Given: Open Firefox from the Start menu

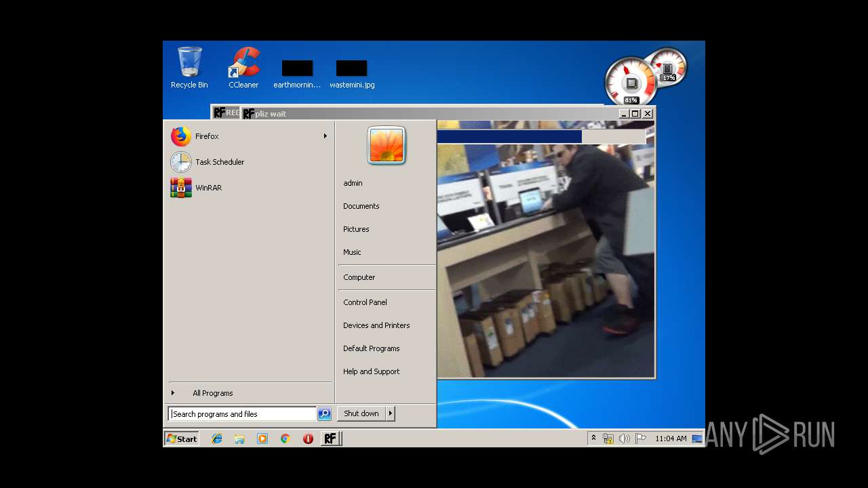Looking at the screenshot, I should click(249, 136).
